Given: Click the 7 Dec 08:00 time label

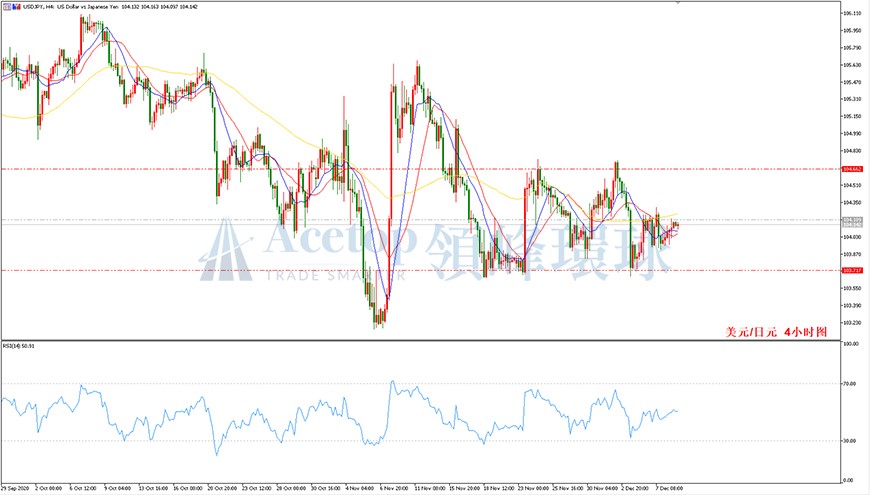Looking at the screenshot, I should 669,488.
